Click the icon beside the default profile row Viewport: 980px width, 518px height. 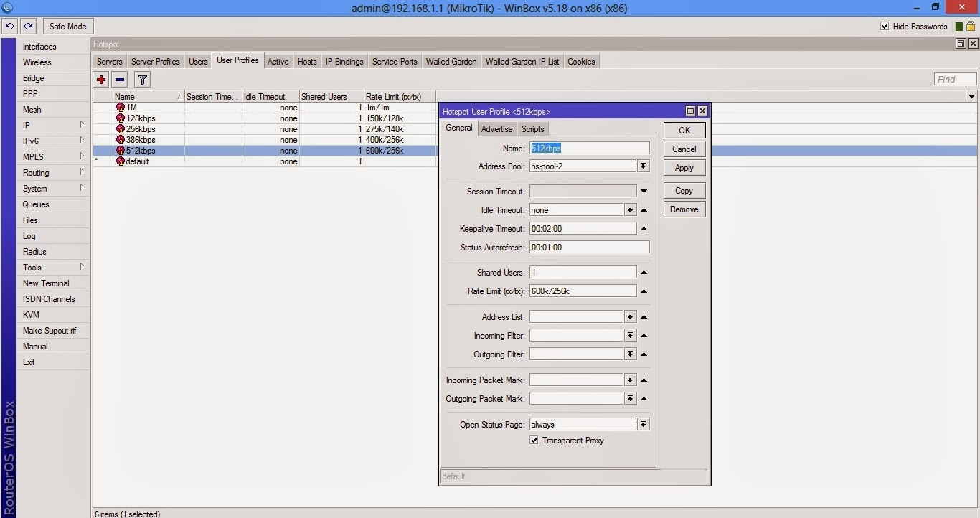tap(121, 161)
